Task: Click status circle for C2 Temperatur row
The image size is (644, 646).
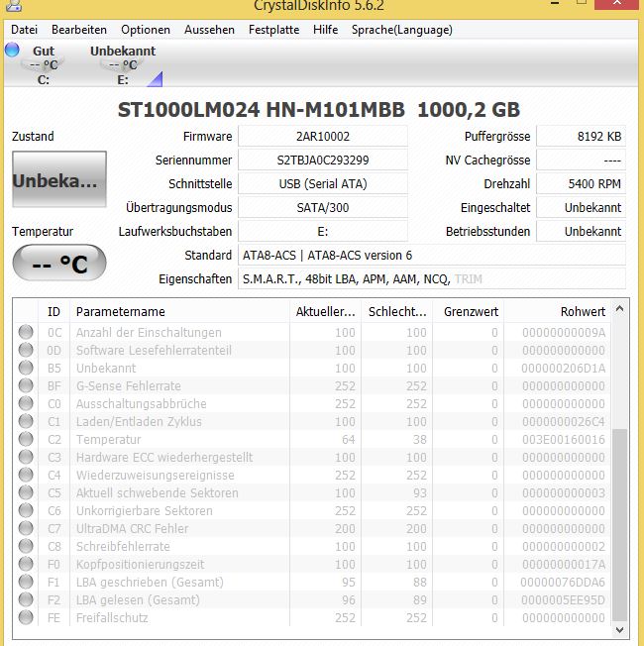Action: (x=26, y=439)
